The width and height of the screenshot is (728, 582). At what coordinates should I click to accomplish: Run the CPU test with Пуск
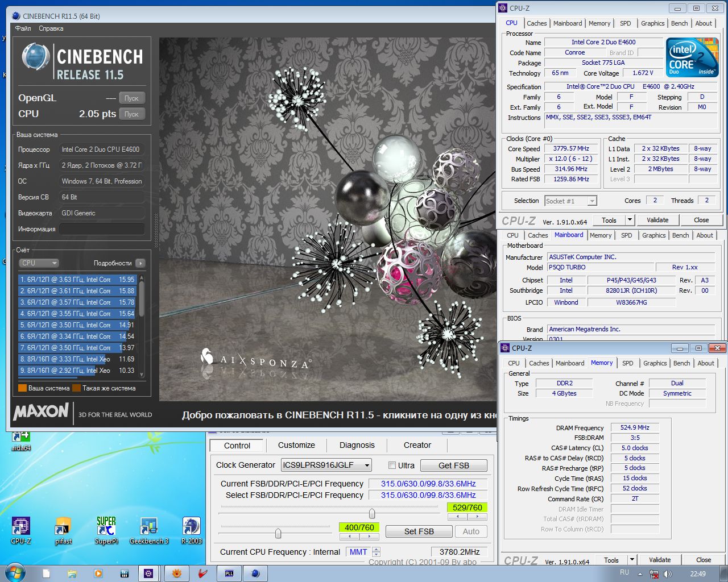(x=132, y=114)
